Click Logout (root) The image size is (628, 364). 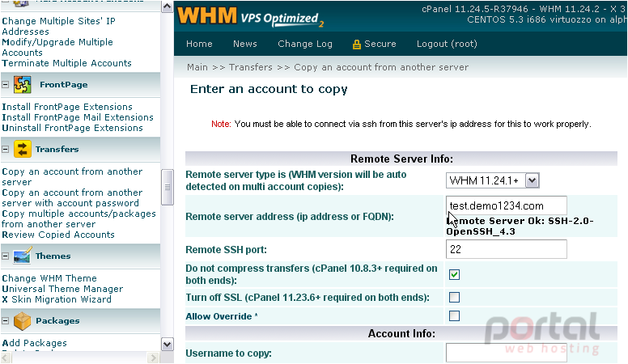pos(447,44)
